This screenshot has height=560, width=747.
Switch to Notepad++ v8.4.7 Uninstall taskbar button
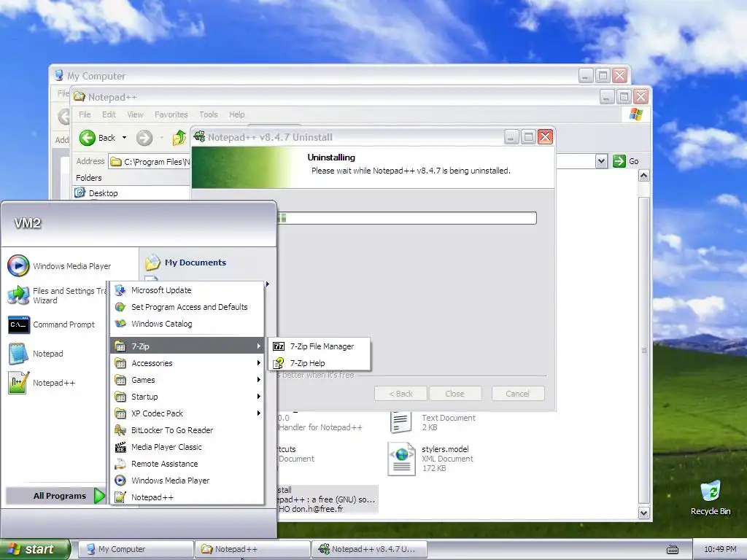click(369, 549)
